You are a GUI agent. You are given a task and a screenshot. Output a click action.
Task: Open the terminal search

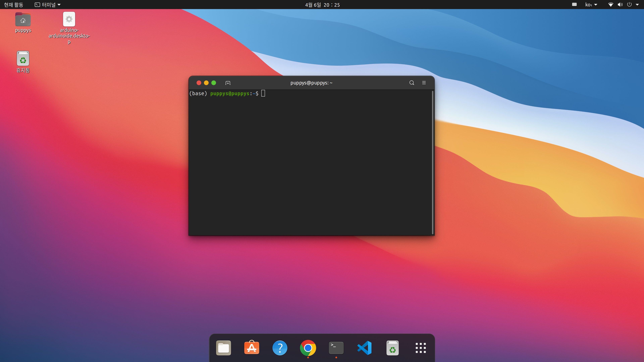(x=412, y=83)
